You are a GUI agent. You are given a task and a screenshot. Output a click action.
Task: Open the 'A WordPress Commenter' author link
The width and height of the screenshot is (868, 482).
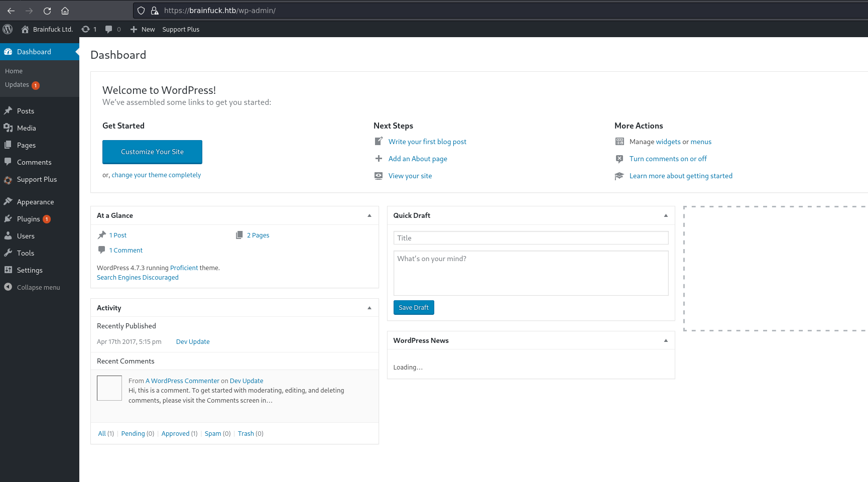(x=182, y=381)
